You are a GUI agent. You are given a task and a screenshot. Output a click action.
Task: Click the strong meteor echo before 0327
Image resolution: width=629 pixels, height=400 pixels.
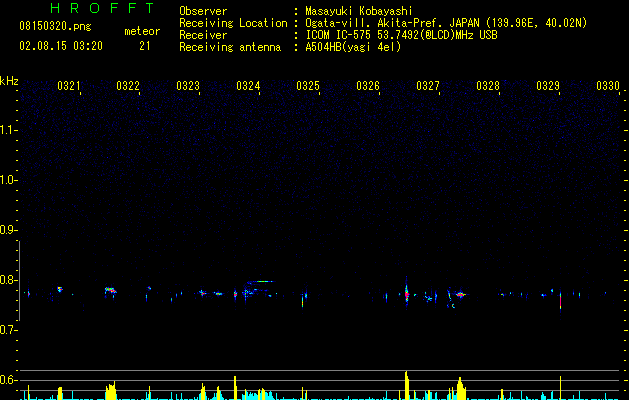pos(406,293)
